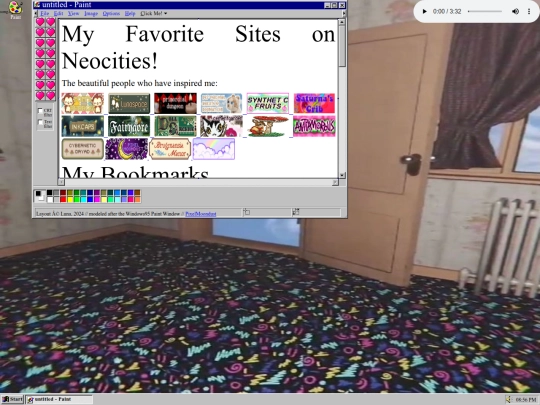Screen dimensions: 540x405
Task: Open the dollar bill site button
Action: [x=175, y=126]
